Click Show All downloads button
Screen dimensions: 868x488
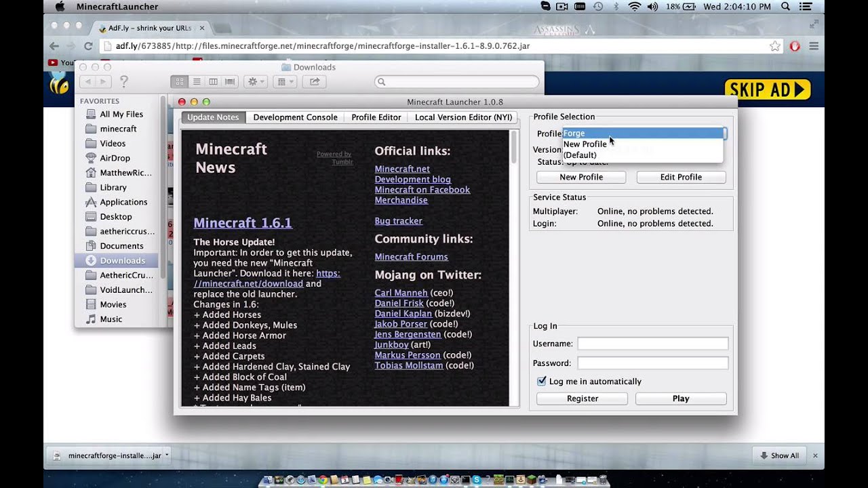(x=779, y=455)
